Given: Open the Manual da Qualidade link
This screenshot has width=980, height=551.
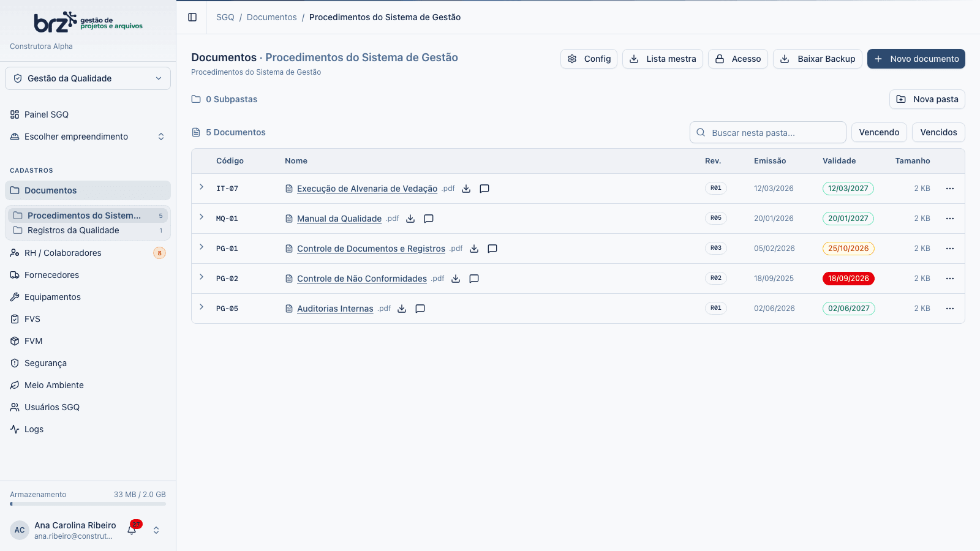Looking at the screenshot, I should (x=339, y=219).
